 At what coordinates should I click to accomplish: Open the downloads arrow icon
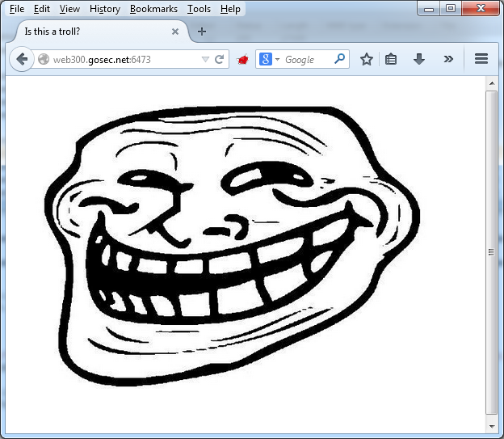pos(419,59)
